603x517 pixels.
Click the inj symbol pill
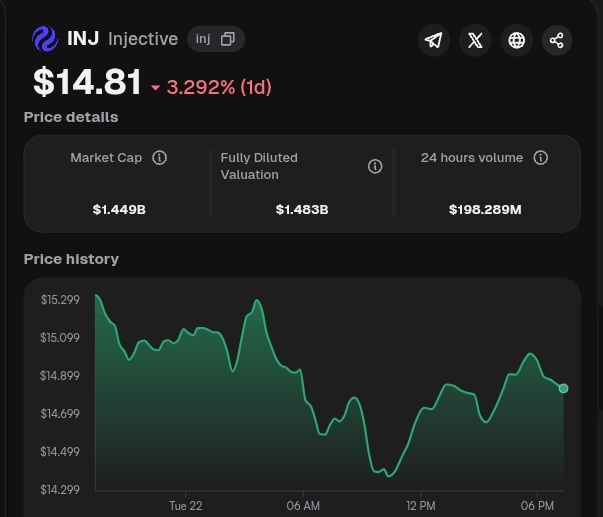click(x=216, y=39)
